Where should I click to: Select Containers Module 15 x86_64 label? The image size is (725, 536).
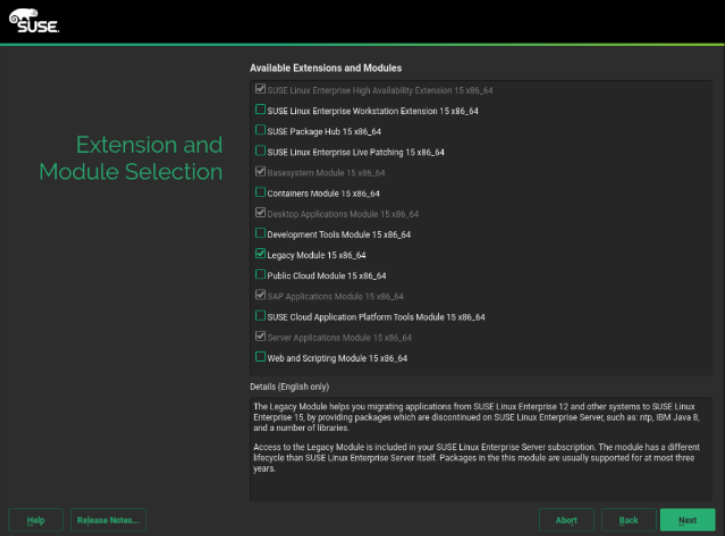point(323,194)
